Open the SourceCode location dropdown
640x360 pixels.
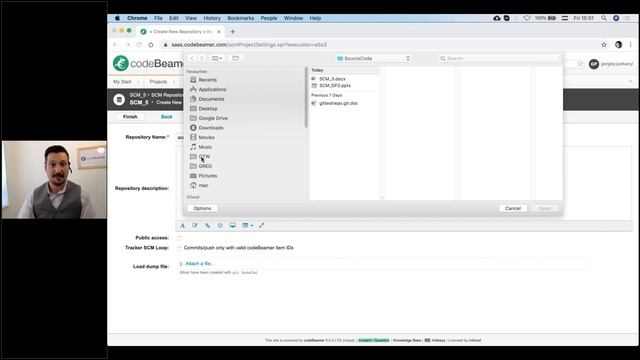pos(373,58)
